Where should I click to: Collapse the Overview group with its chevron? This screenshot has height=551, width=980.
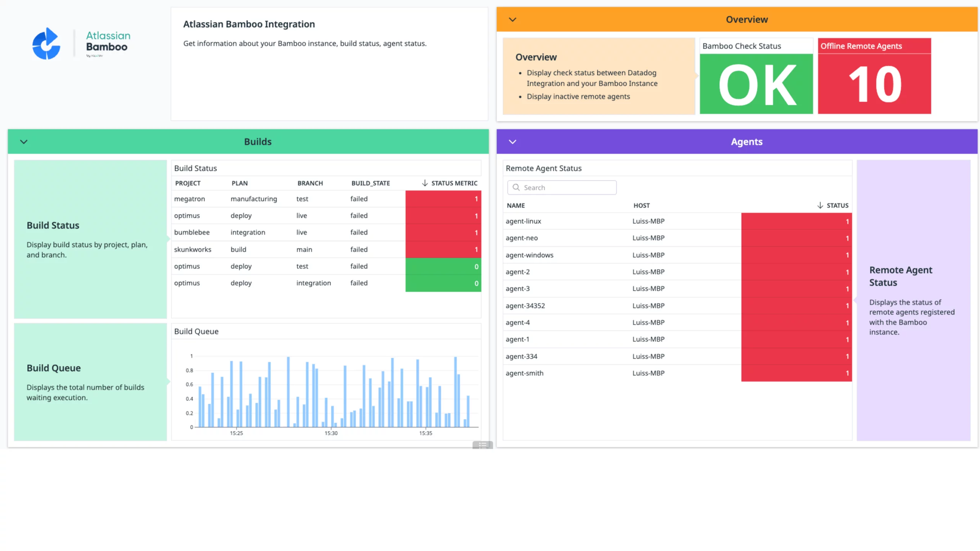(513, 20)
